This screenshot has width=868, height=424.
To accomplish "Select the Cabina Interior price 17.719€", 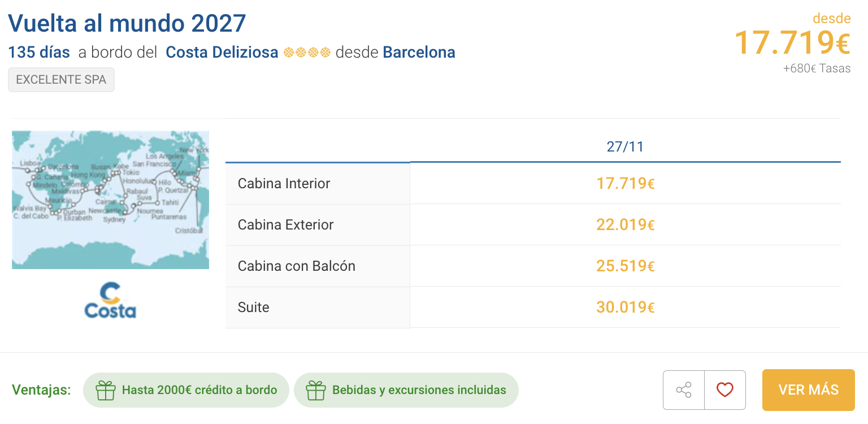I will 626,183.
